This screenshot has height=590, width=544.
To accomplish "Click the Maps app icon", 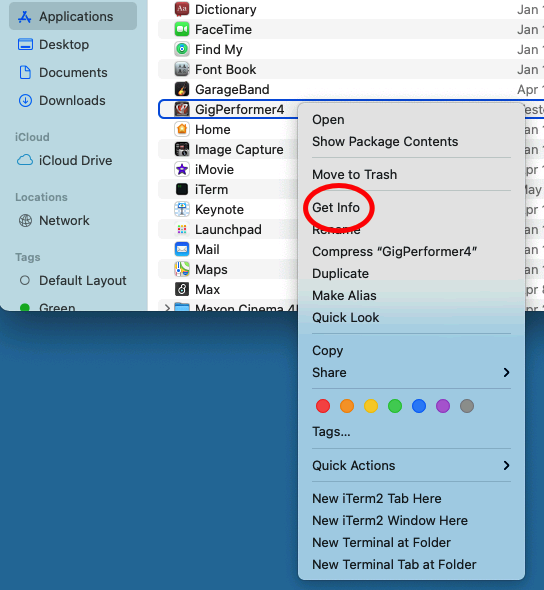I will (182, 269).
